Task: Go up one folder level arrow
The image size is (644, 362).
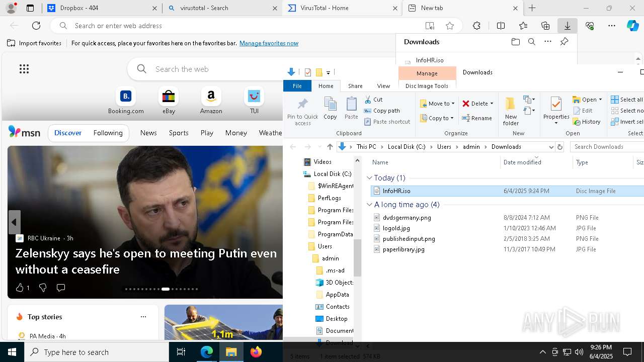Action: tap(330, 147)
